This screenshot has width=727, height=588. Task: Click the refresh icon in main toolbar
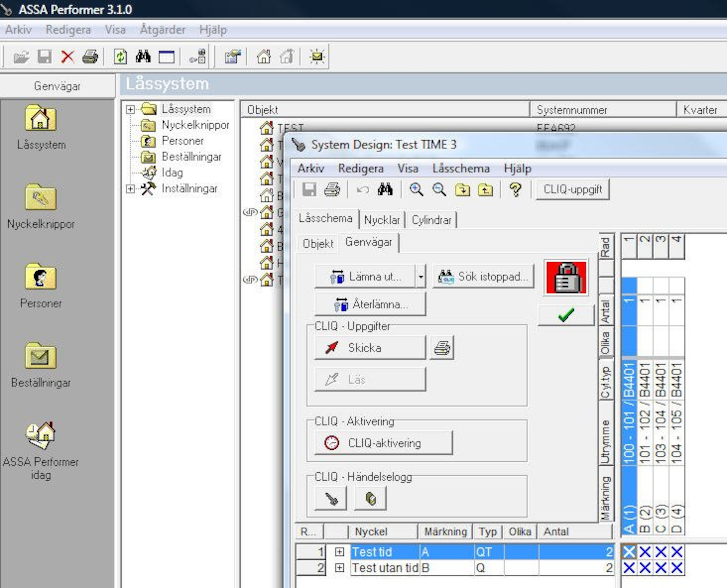[120, 57]
